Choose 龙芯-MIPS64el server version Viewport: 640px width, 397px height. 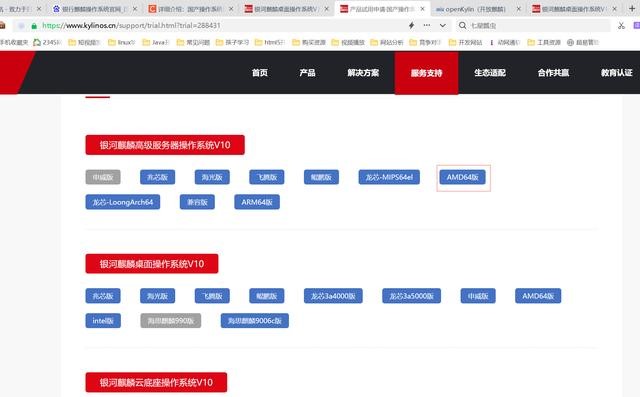[389, 177]
